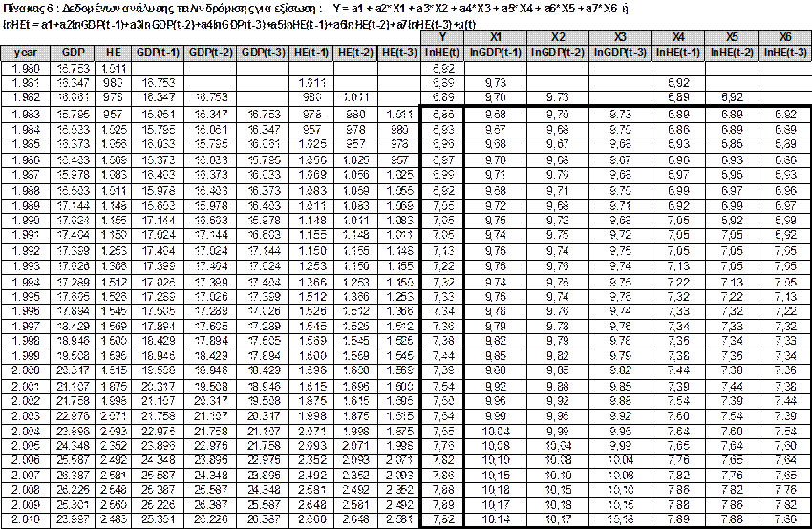Click the 'X2' variable label cell
The height and width of the screenshot is (529, 812).
(x=557, y=37)
